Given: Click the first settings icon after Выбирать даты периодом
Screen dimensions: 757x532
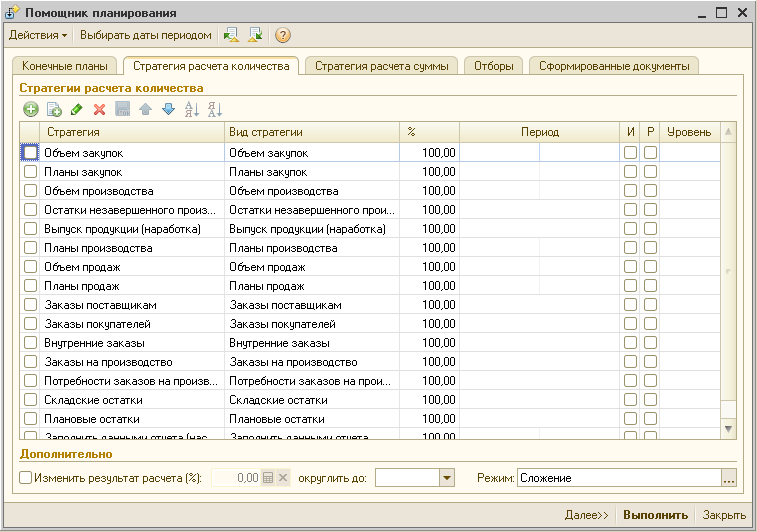Looking at the screenshot, I should pos(231,35).
